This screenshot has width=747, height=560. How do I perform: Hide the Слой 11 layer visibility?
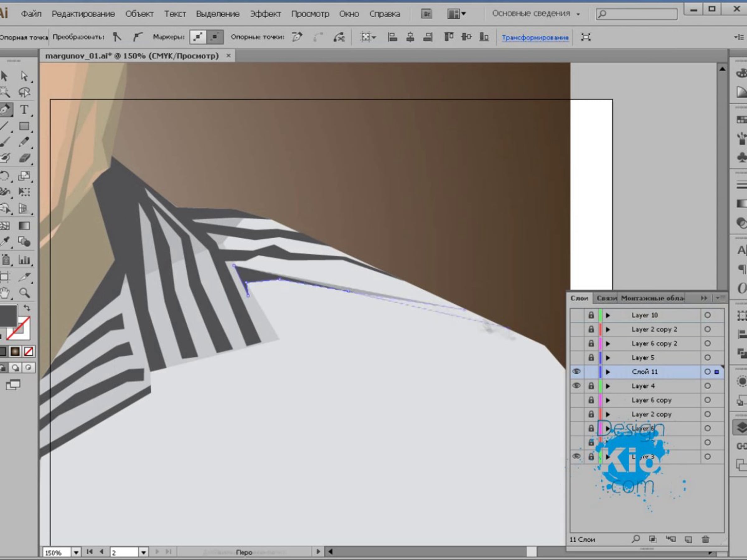pos(576,372)
